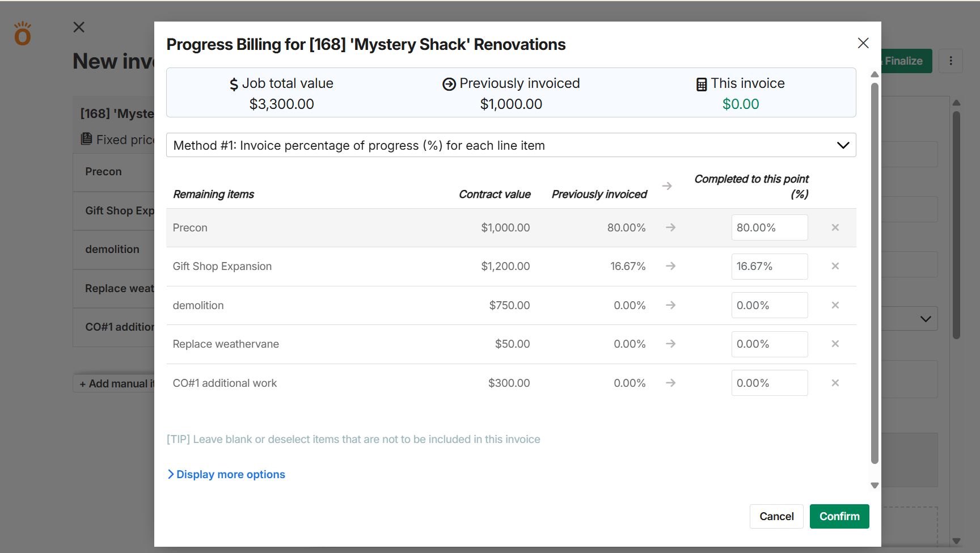Select the CO#1 additional work row name
The height and width of the screenshot is (553, 980).
[225, 383]
